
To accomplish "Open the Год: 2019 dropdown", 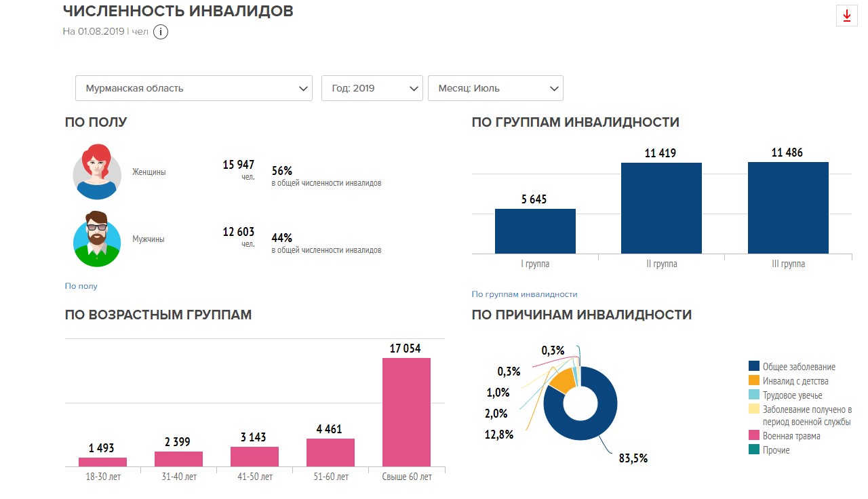I will click(x=372, y=87).
